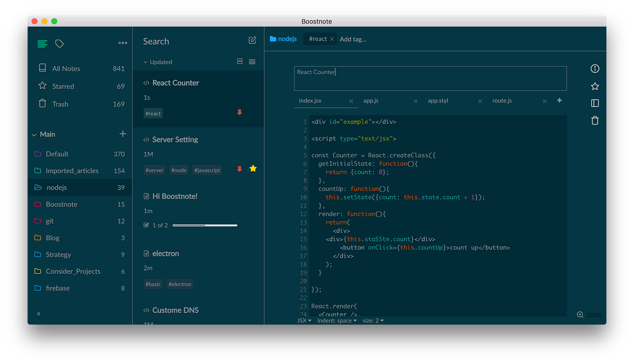Switch note list to compressed view

[252, 61]
